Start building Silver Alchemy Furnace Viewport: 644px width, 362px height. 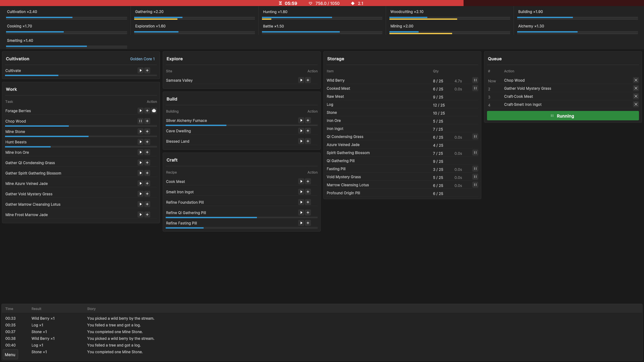[301, 120]
